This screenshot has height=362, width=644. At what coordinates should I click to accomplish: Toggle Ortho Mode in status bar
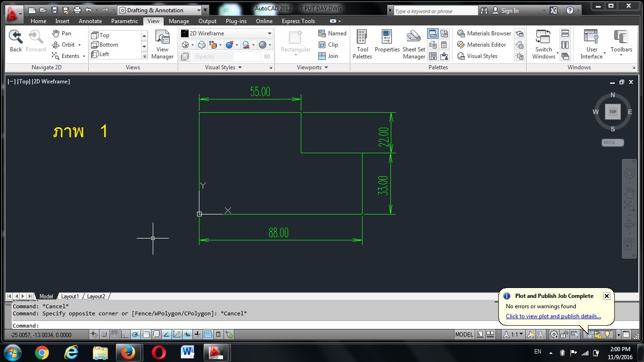pyautogui.click(x=125, y=335)
